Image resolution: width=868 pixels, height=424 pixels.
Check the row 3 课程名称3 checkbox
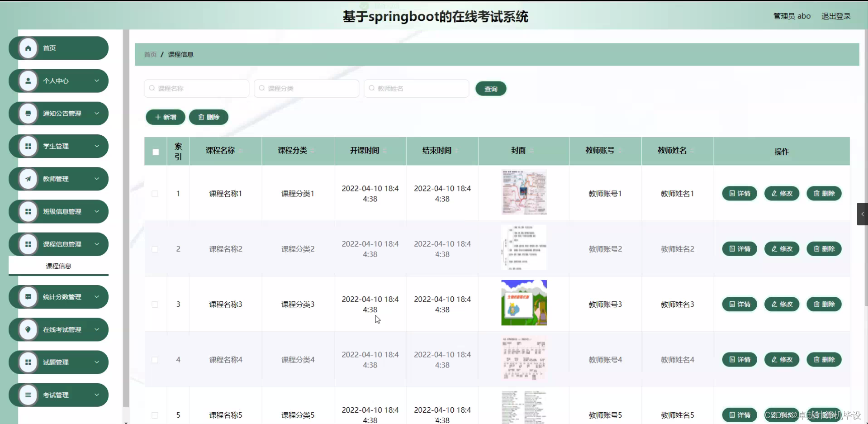(155, 305)
